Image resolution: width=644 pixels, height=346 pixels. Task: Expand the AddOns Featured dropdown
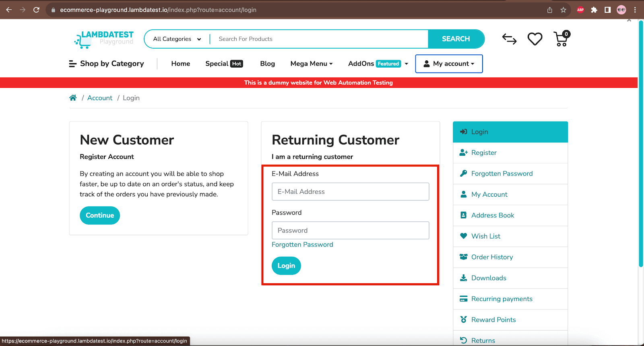378,64
